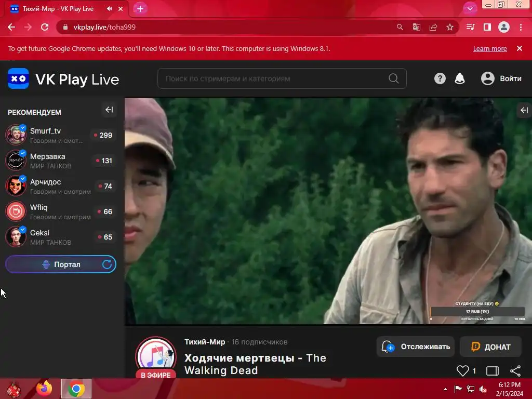Click the Войти login button
Screen dimensions: 532x399
pos(501,78)
